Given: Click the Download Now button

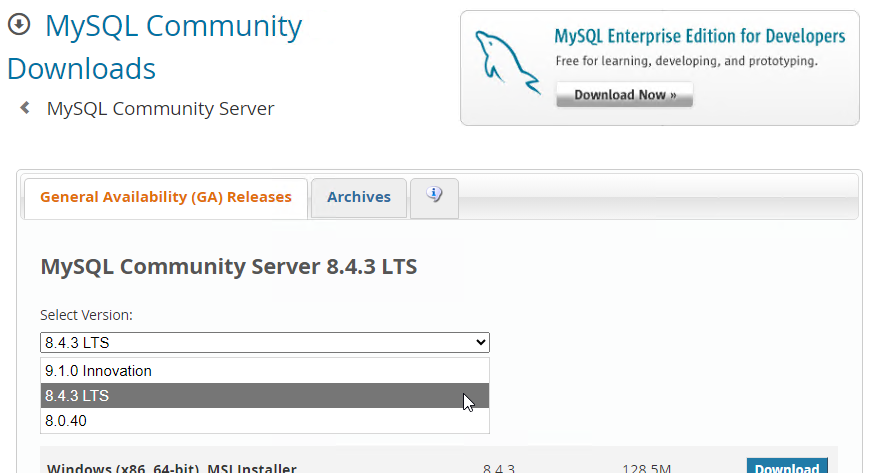Looking at the screenshot, I should point(624,95).
